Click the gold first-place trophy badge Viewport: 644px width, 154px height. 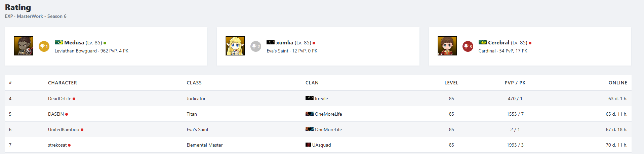click(x=44, y=46)
